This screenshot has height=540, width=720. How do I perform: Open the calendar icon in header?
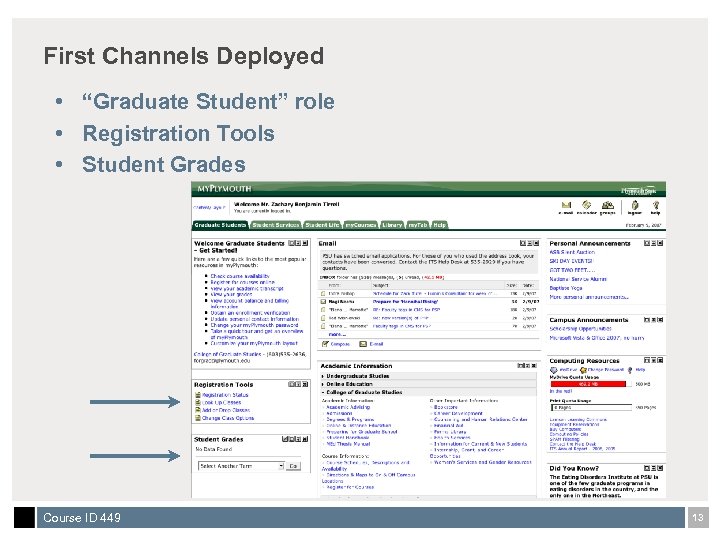coord(586,205)
